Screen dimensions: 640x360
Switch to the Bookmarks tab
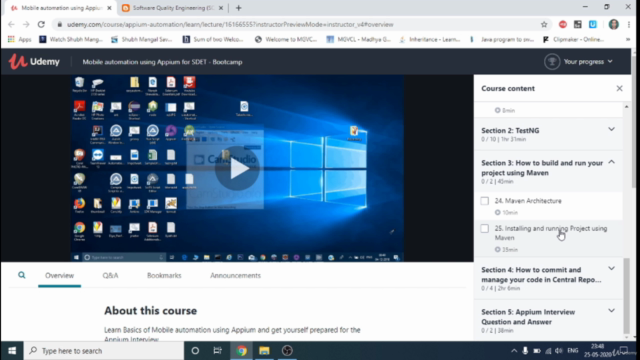pos(164,276)
